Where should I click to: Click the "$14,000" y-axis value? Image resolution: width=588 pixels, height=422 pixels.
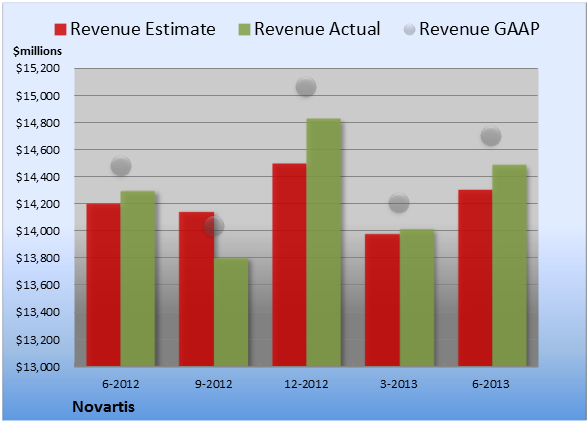[x=38, y=231]
